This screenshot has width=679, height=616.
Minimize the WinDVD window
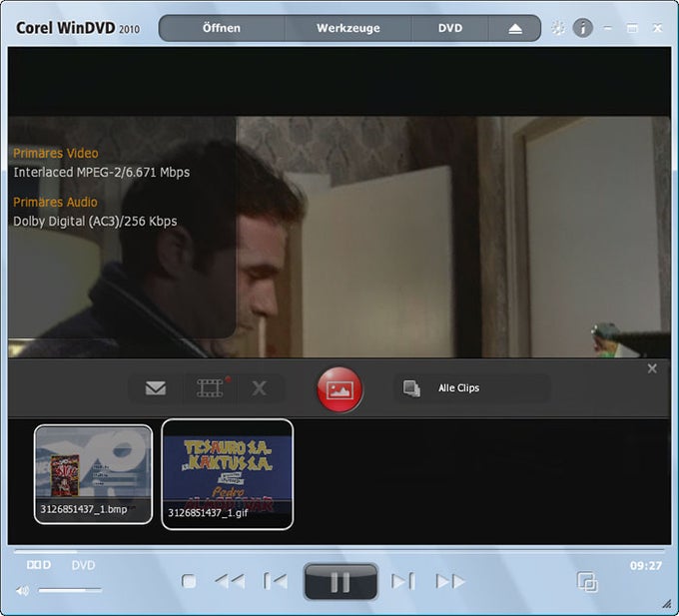point(607,28)
